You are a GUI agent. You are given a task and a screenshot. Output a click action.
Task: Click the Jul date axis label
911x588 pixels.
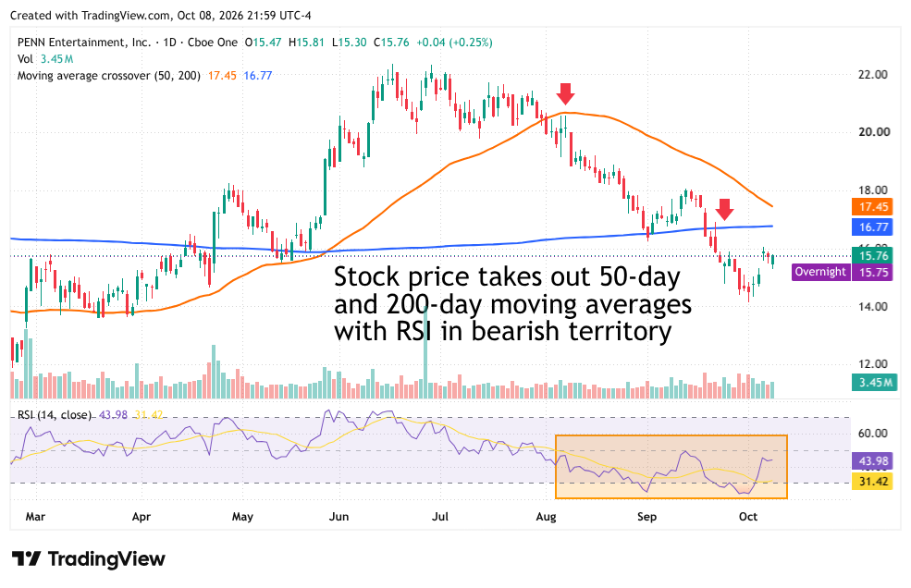coord(440,517)
